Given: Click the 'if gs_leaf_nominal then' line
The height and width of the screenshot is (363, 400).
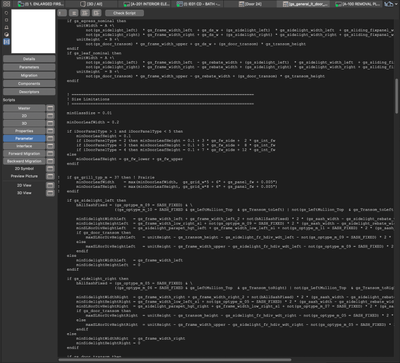Looking at the screenshot, I should (94, 53).
